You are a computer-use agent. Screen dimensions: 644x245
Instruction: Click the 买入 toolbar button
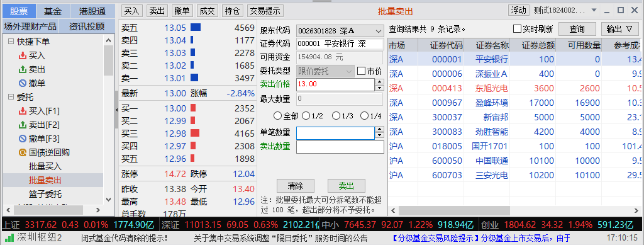coord(132,11)
